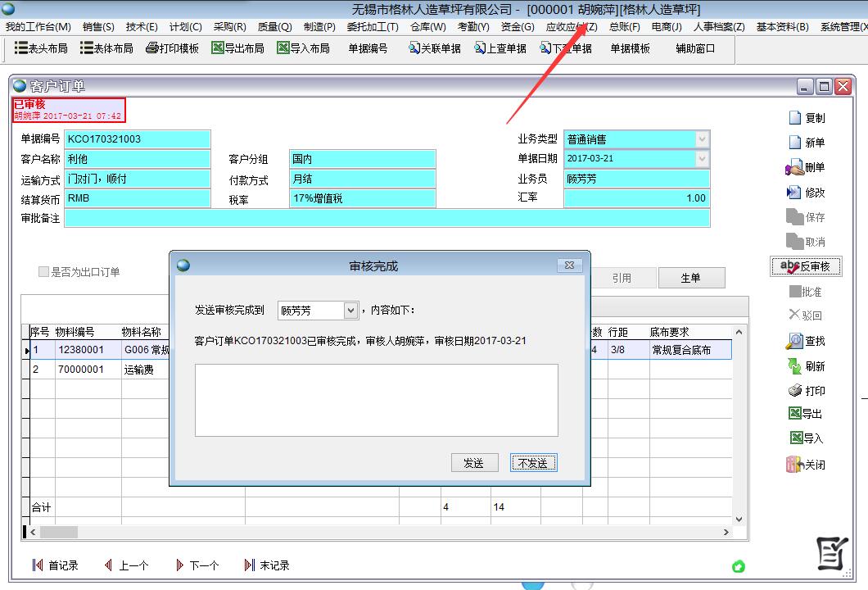Click the 表头布局 toolbar icon

point(21,48)
